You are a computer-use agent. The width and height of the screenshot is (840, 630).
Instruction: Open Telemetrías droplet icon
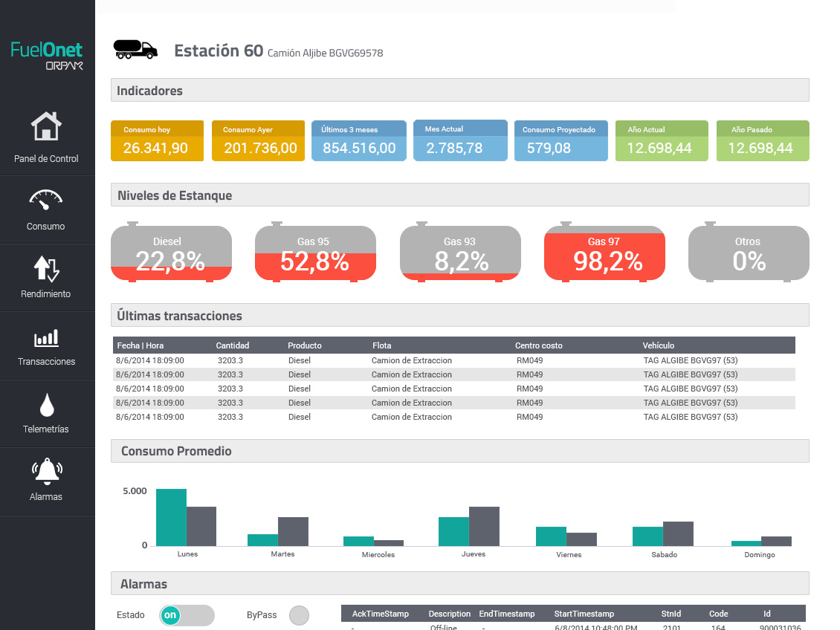(47, 405)
